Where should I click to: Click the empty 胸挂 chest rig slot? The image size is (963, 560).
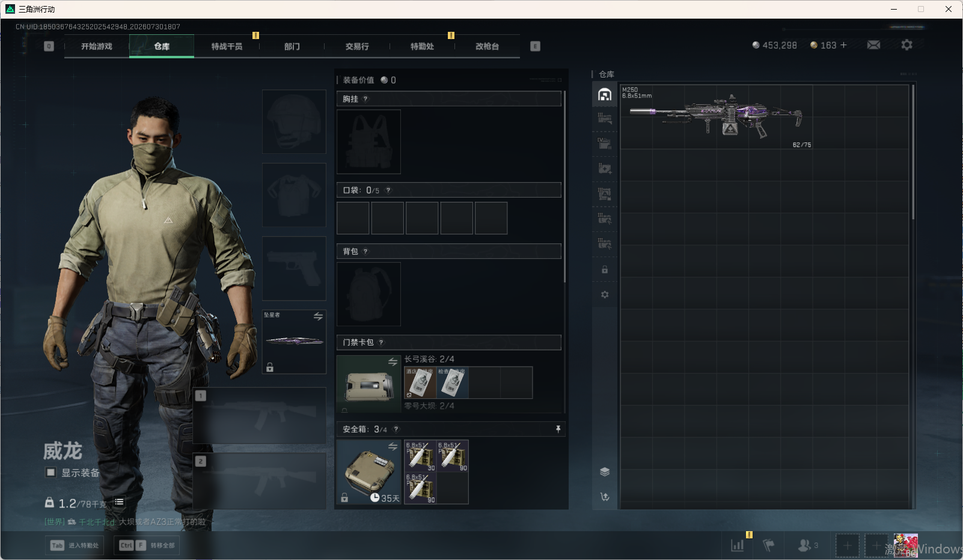pos(368,142)
